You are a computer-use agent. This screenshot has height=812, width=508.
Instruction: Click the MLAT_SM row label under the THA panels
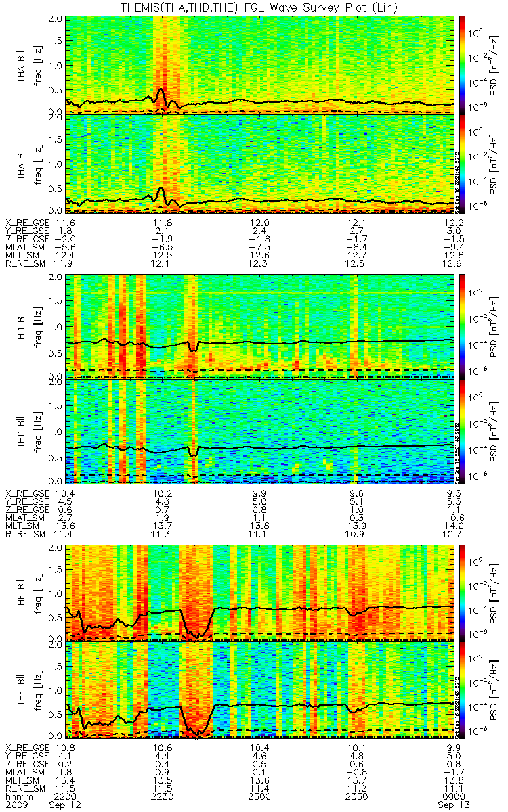25,248
